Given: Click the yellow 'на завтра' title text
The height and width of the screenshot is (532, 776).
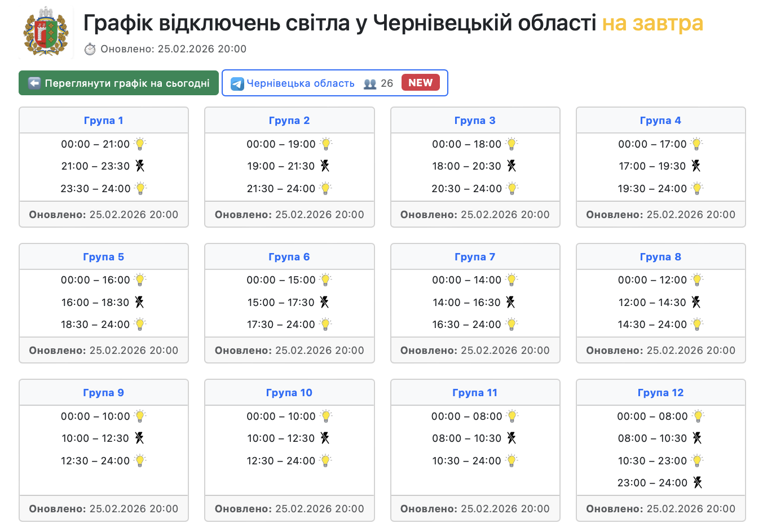Looking at the screenshot, I should pos(652,23).
